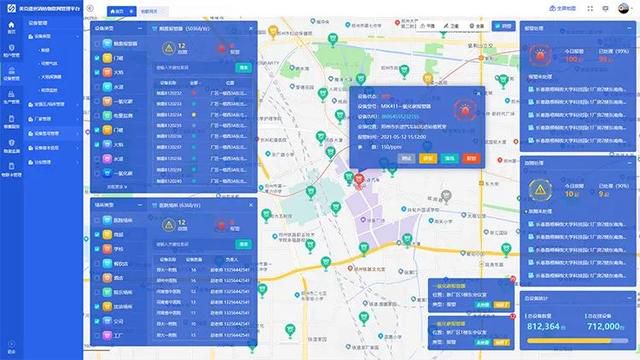Expand the first folder item in device management

(x=53, y=36)
